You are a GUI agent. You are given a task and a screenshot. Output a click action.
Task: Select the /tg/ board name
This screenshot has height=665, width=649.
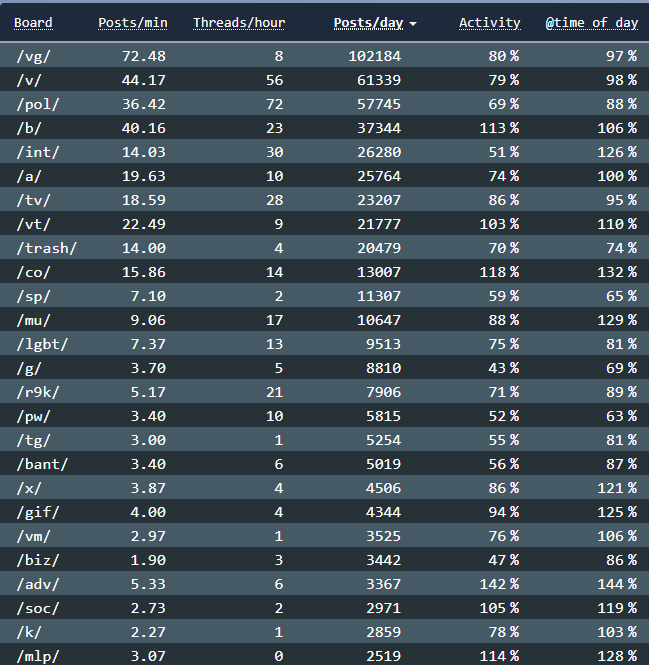pyautogui.click(x=33, y=440)
